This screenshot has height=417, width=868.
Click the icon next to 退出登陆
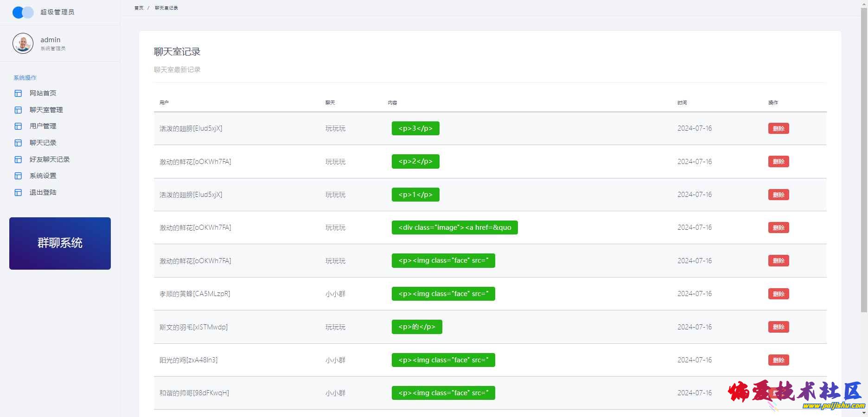[18, 192]
